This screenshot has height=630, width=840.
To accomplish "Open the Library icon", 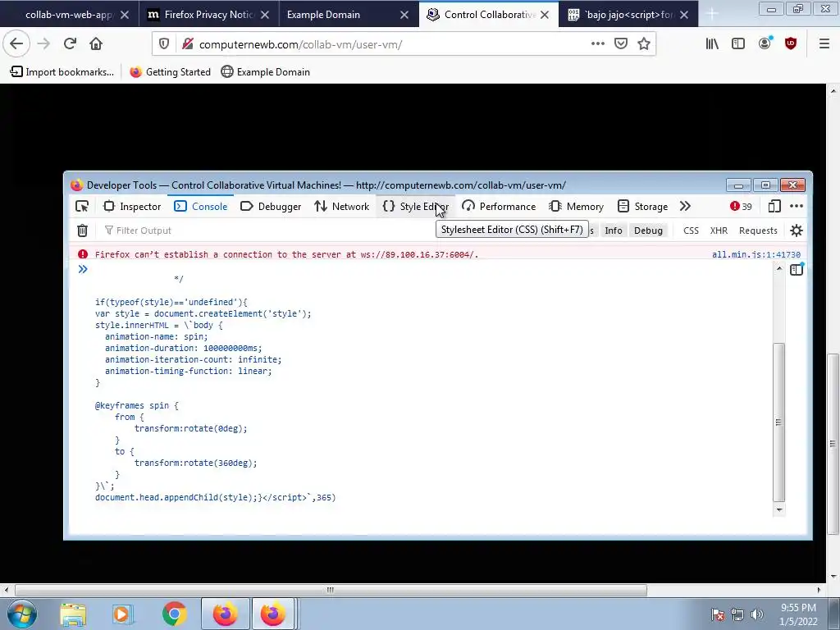I will [712, 44].
